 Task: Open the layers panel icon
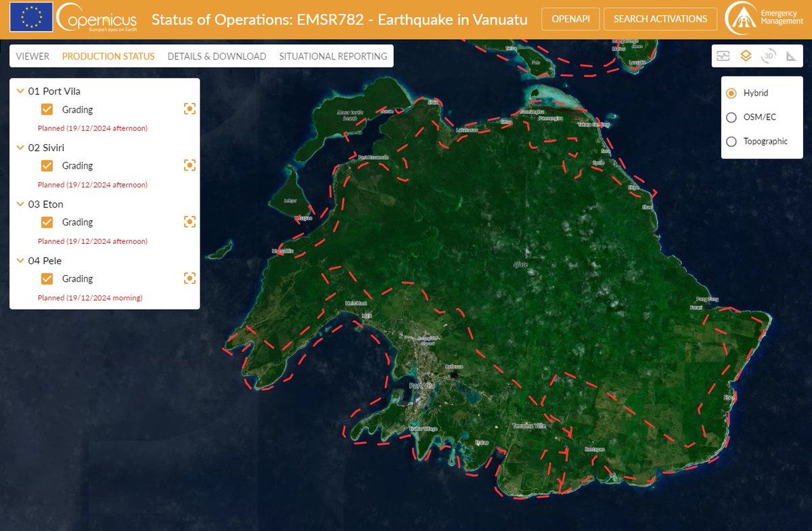pyautogui.click(x=745, y=56)
